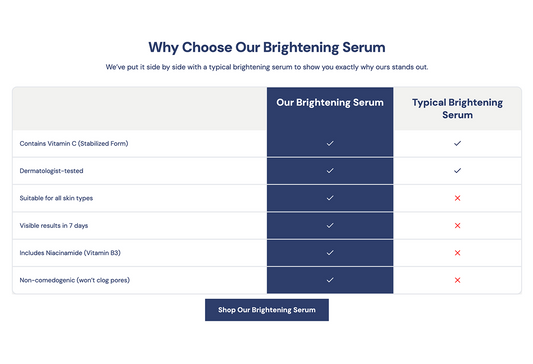The height and width of the screenshot is (364, 533).
Task: Click Typical Serum checkmark for Vitamin C row
Action: coord(457,143)
